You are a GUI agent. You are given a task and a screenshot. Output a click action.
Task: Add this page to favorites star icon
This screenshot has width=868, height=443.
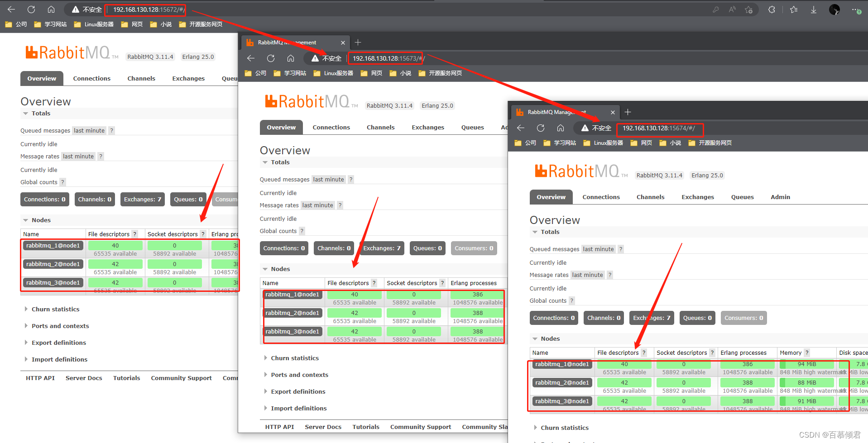tap(749, 10)
